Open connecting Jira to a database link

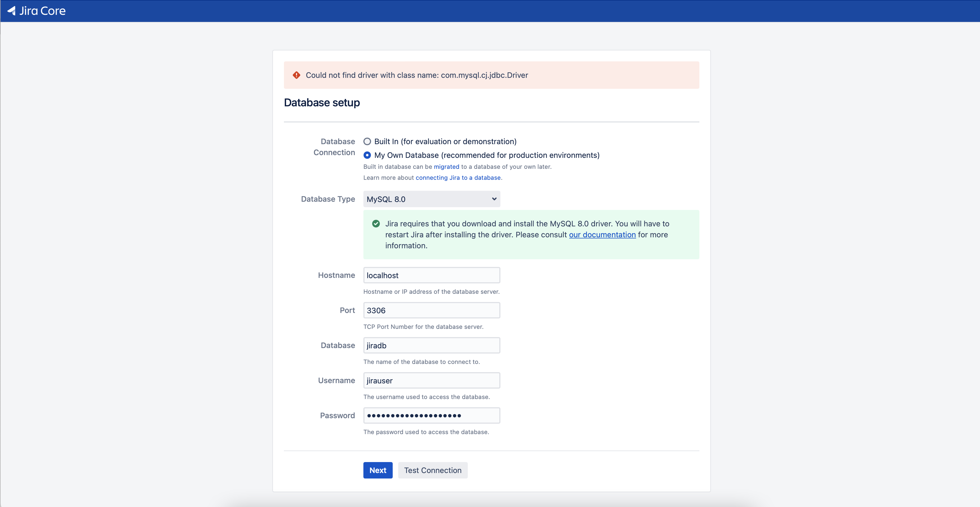click(x=458, y=178)
